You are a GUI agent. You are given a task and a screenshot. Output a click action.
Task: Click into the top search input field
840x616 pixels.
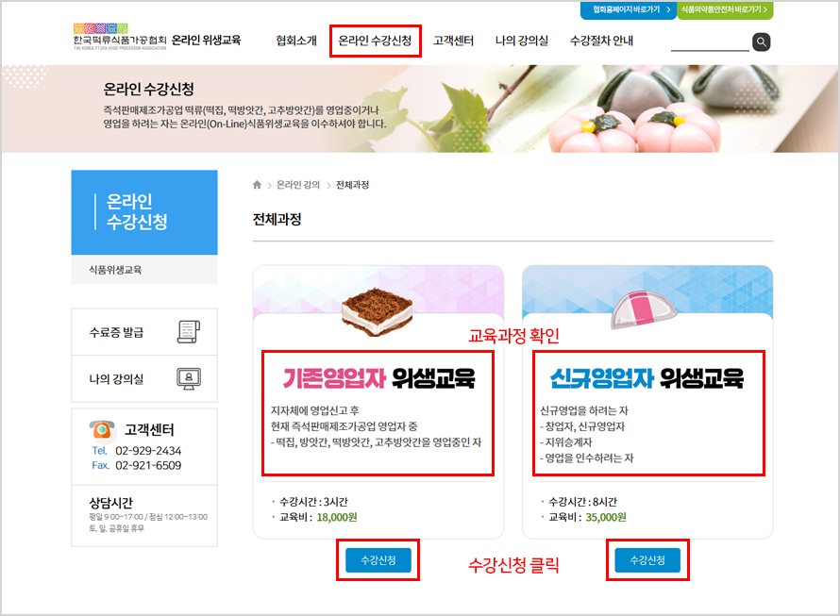[710, 42]
